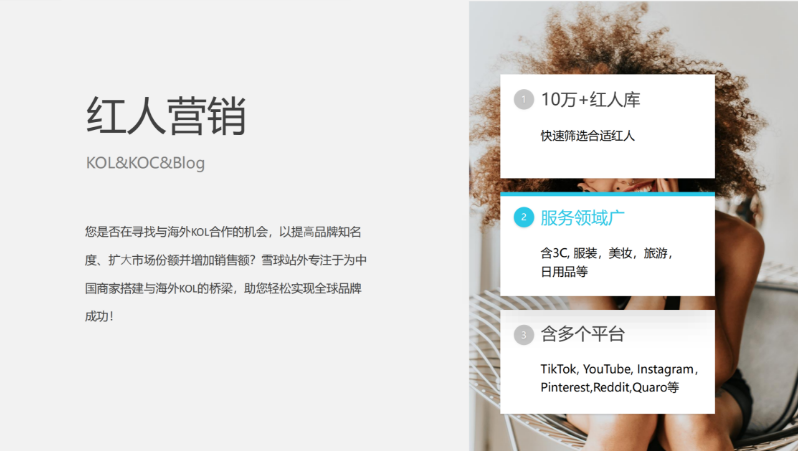Screen dimensions: 798x451
Task: Click the paragraph line starting 您是否在寻找
Action: pyautogui.click(x=223, y=232)
